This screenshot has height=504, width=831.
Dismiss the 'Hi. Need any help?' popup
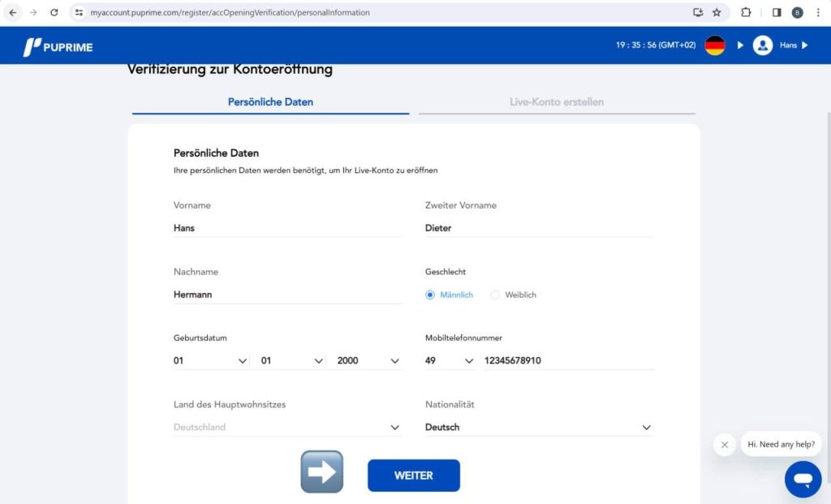coord(725,445)
